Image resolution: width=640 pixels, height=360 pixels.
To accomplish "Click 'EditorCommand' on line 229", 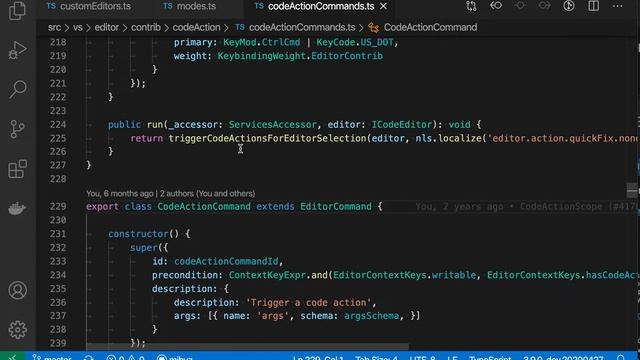I will [x=336, y=207].
